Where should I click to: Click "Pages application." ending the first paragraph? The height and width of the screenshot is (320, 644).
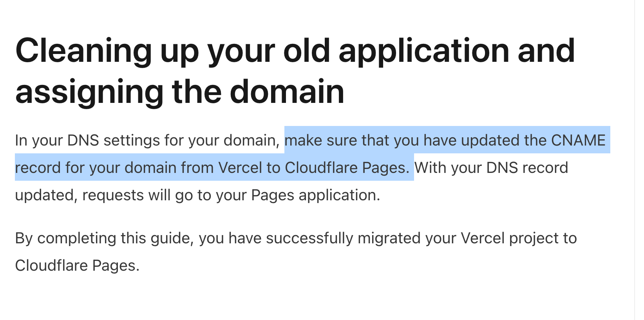315,195
